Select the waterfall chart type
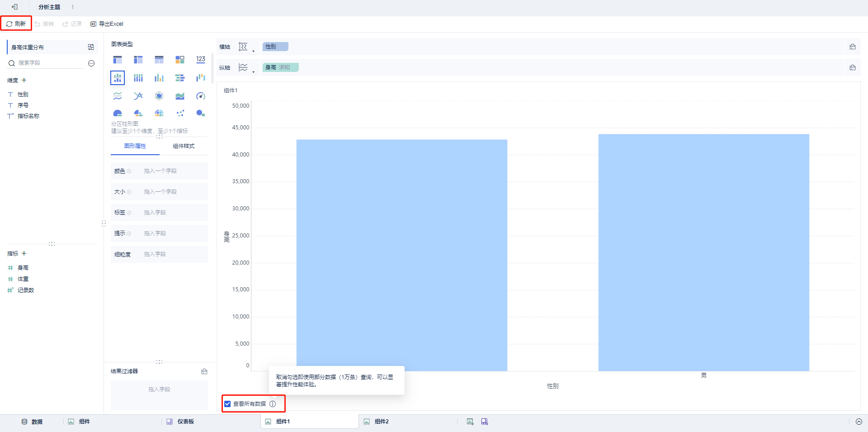 pos(201,78)
